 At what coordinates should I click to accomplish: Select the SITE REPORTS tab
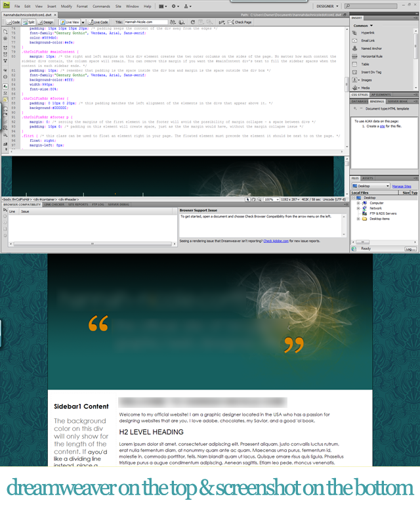[x=78, y=204]
